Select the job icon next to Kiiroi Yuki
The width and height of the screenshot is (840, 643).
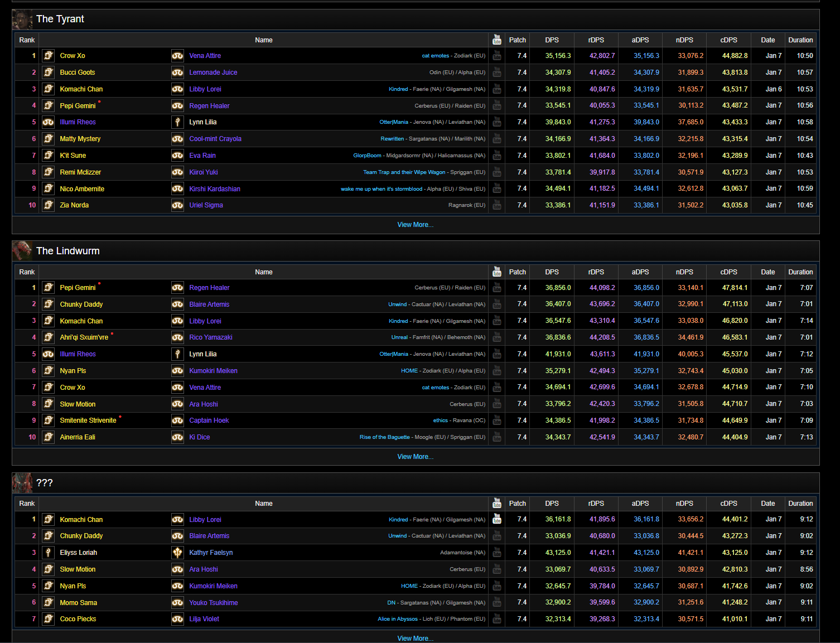tap(177, 172)
